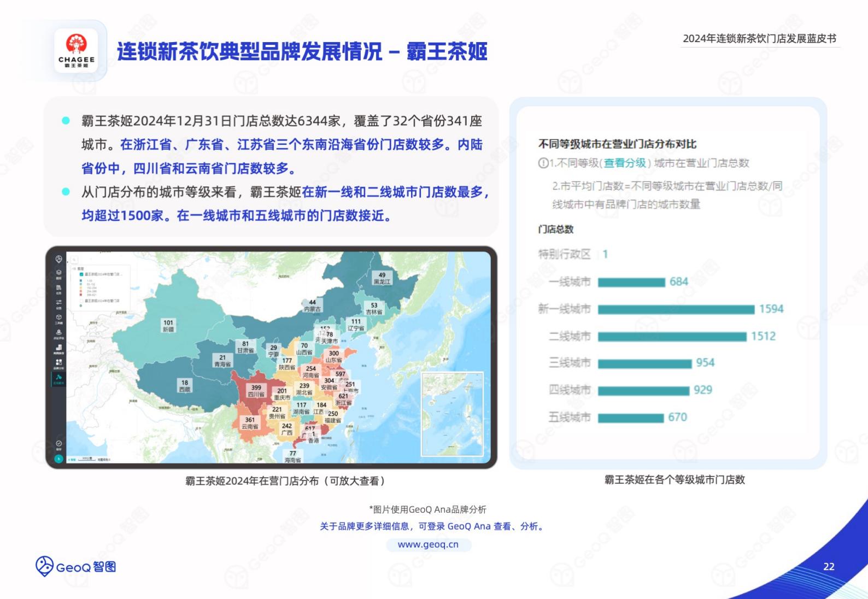Collapse the 图层 legend panel arrow
This screenshot has height=599, width=868.
pos(74,269)
